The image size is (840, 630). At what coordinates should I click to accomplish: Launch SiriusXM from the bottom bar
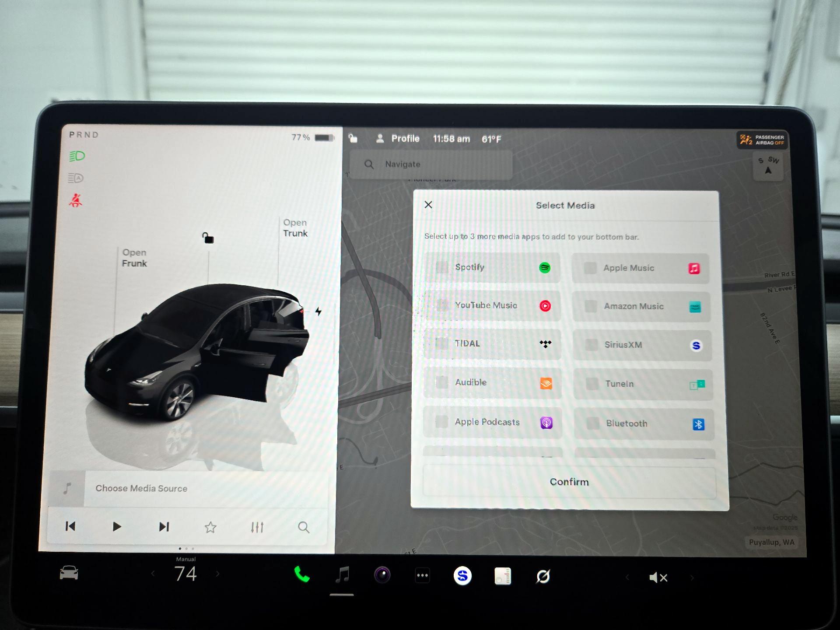coord(462,576)
